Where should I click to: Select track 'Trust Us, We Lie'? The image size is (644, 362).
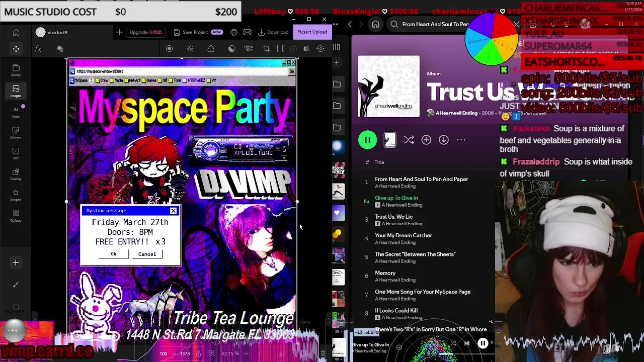(x=393, y=217)
